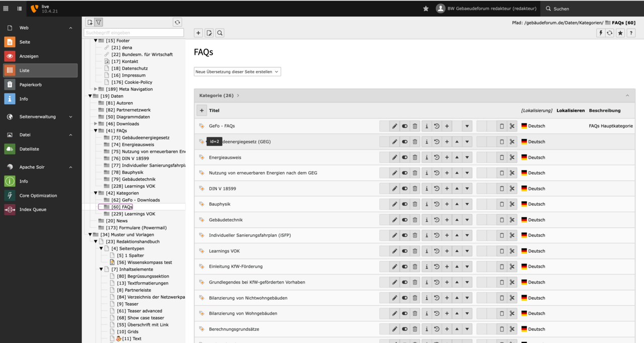This screenshot has width=644, height=343.
Task: Edit the GeFo - FAQs record
Action: tap(394, 126)
